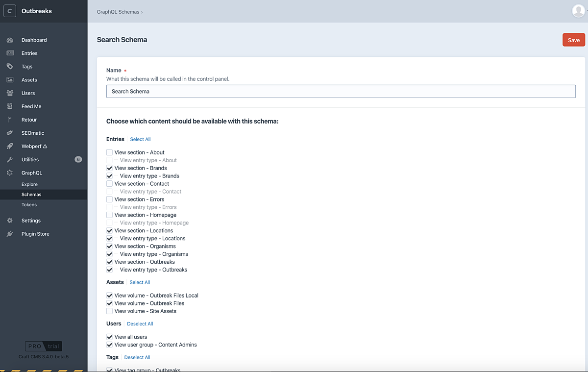Click the Utilities wrench icon
The height and width of the screenshot is (372, 588).
[x=10, y=159]
